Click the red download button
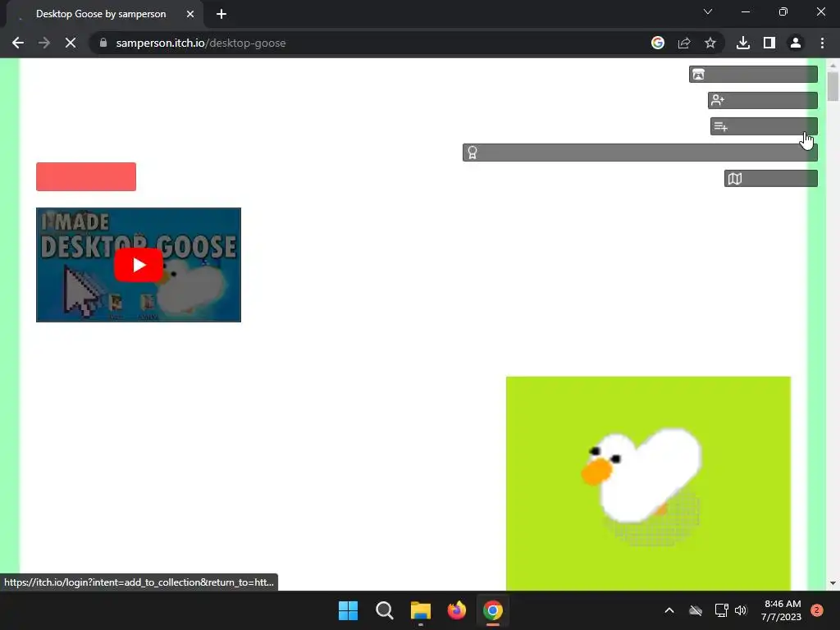Viewport: 840px width, 630px height. (x=85, y=177)
